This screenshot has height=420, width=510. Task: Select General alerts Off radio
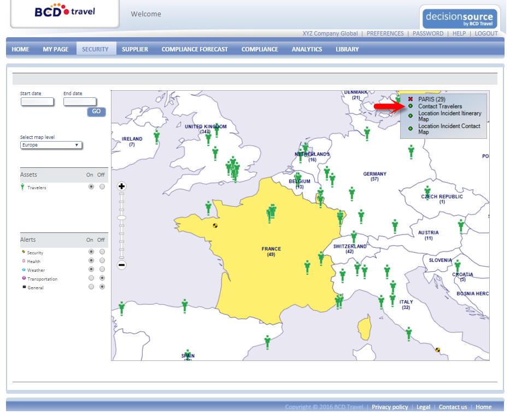coord(102,287)
